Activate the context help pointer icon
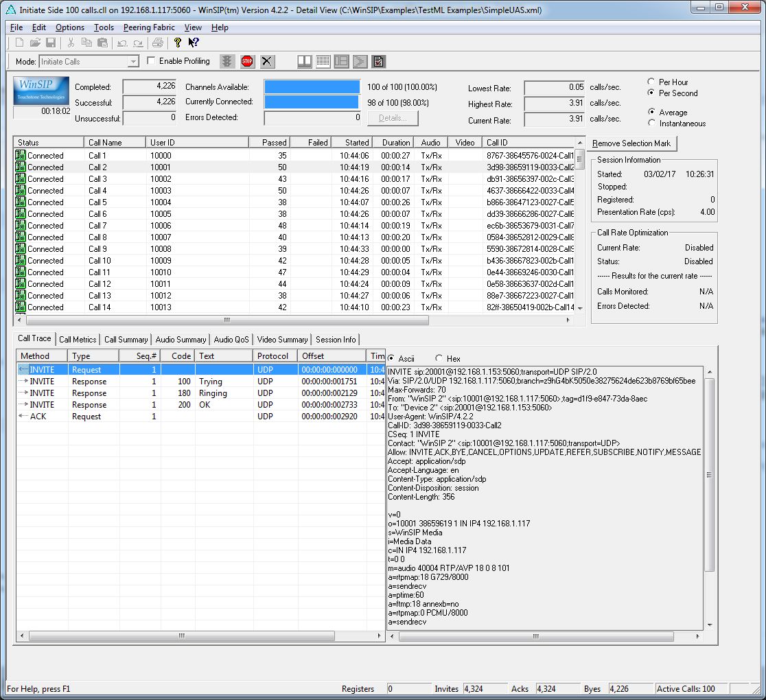Viewport: 766px width, 700px height. tap(194, 43)
